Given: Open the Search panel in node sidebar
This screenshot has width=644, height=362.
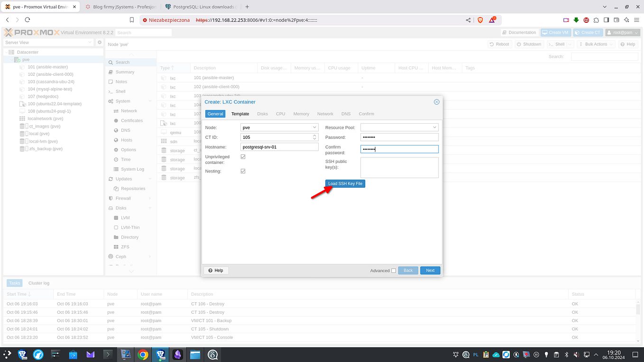Looking at the screenshot, I should coord(122,62).
